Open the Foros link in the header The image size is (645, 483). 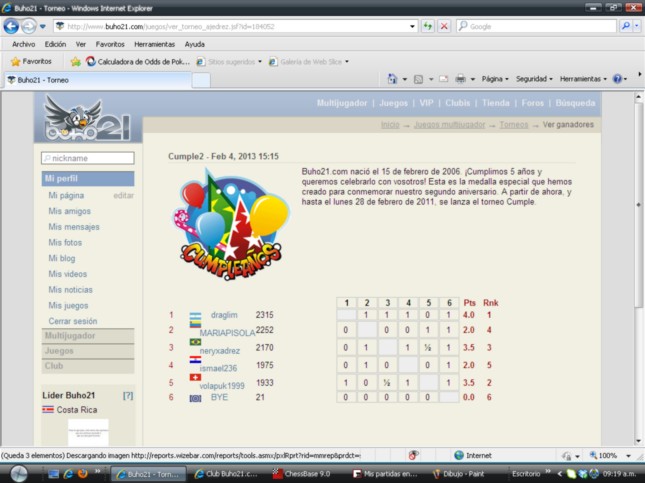coord(532,103)
